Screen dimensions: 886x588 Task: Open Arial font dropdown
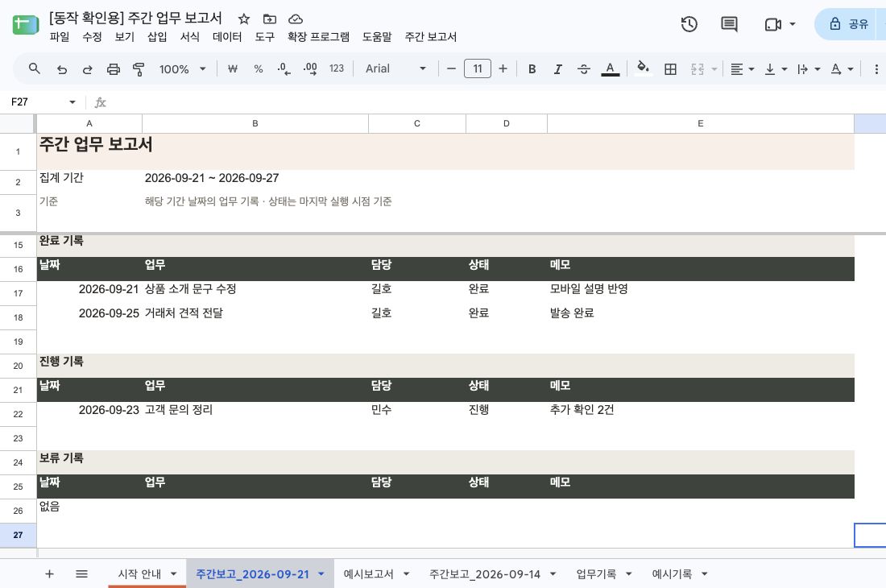(395, 68)
